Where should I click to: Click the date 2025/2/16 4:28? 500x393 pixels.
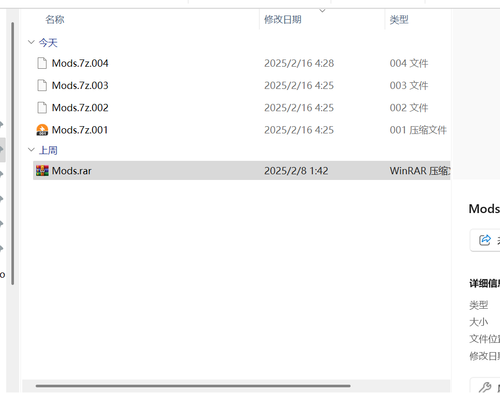[x=299, y=63]
